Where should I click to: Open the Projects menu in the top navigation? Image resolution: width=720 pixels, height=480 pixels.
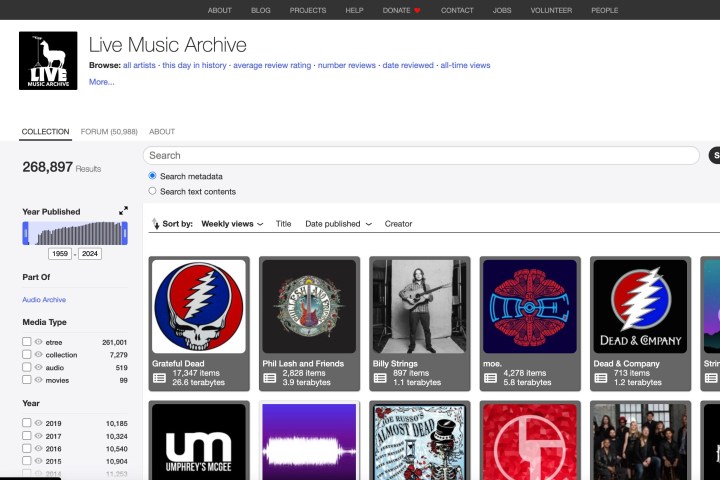[308, 10]
